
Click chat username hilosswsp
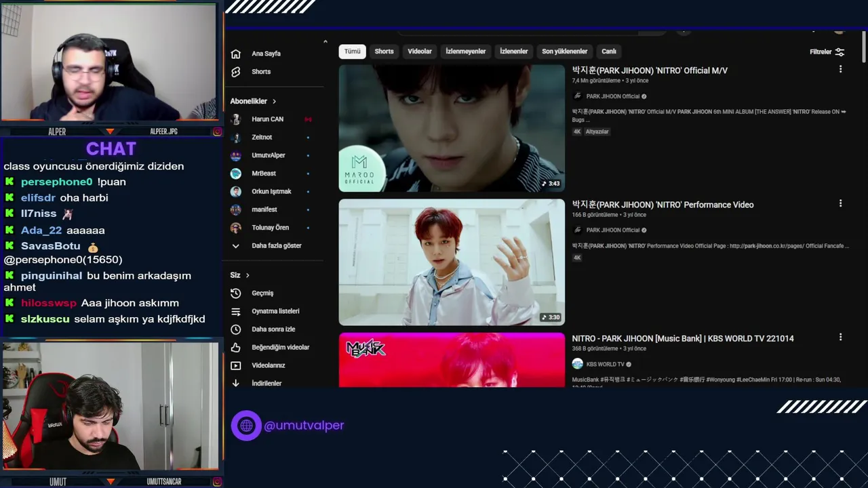click(49, 303)
